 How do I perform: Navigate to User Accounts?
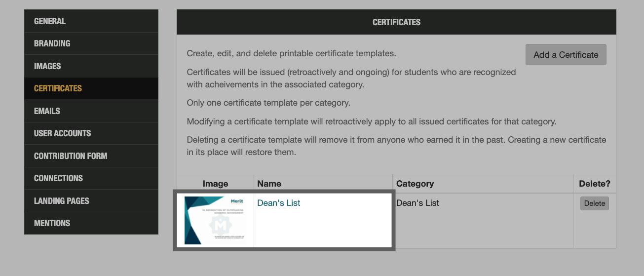62,133
